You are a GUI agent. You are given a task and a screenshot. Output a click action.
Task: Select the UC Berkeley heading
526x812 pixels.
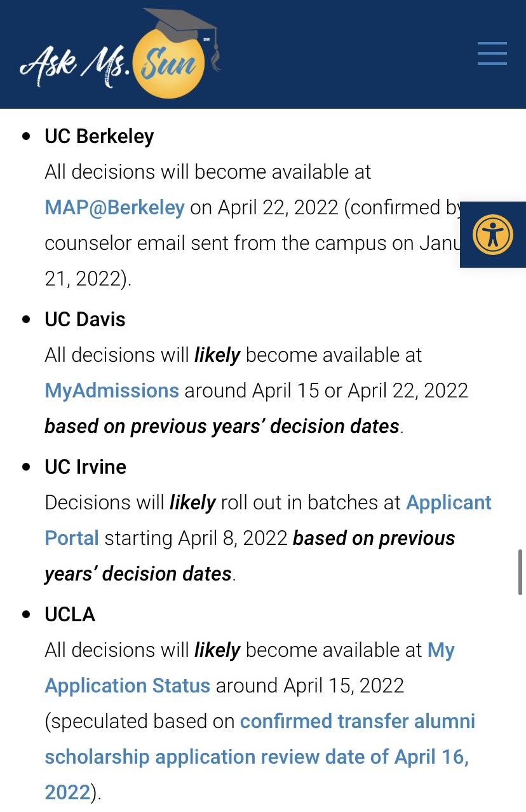99,136
